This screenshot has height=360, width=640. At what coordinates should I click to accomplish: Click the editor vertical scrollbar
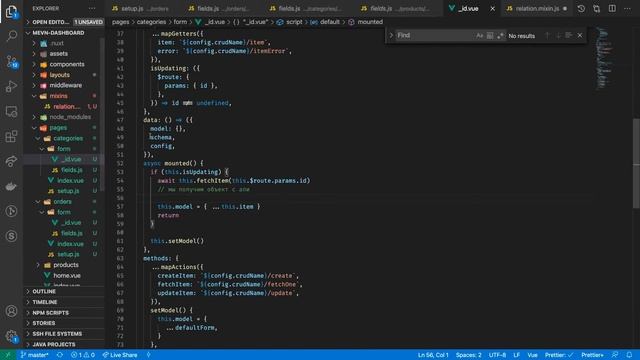pyautogui.click(x=636, y=163)
